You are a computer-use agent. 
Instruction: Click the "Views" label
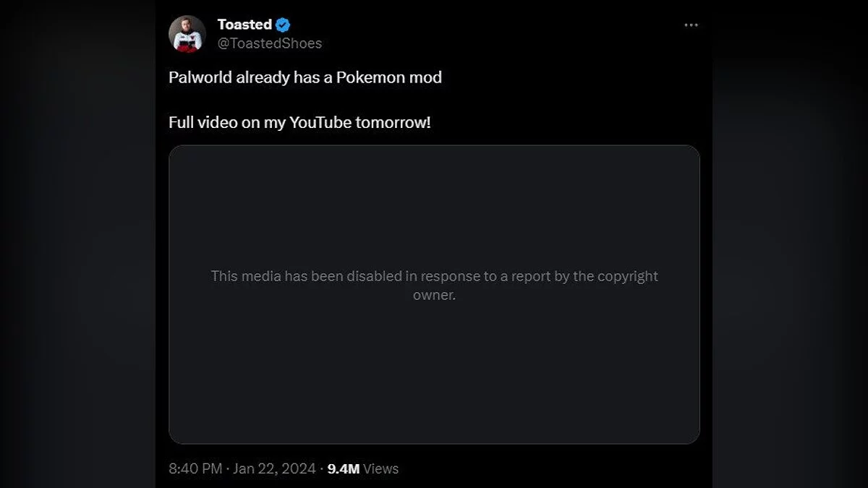pyautogui.click(x=381, y=468)
